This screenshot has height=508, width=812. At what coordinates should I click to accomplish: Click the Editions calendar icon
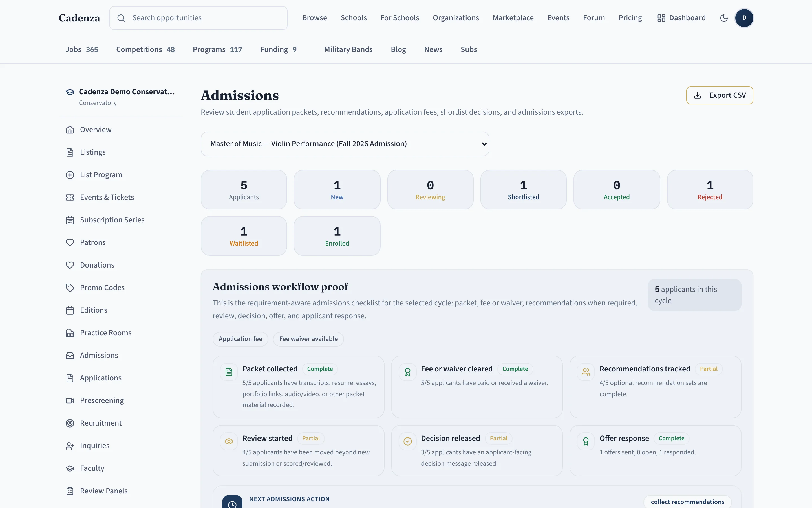point(70,310)
